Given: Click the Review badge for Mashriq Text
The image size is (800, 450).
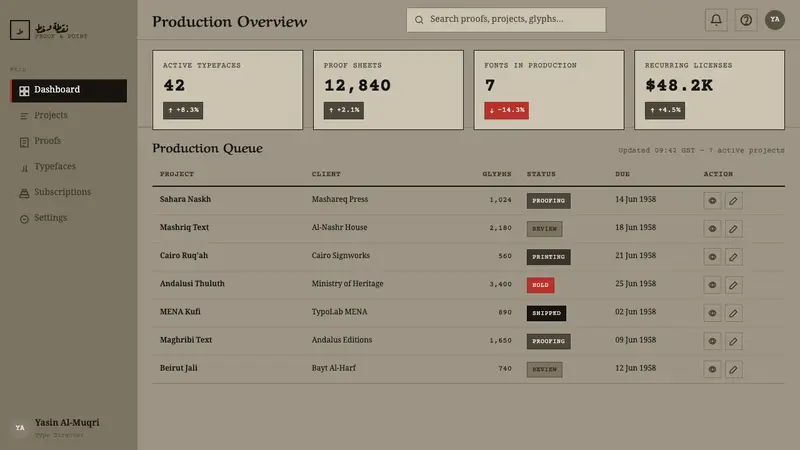Looking at the screenshot, I should point(544,229).
